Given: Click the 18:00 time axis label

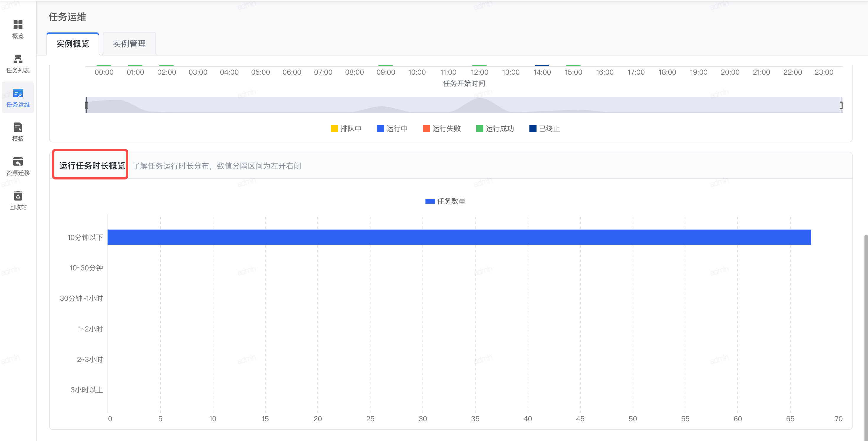Looking at the screenshot, I should pyautogui.click(x=667, y=72).
